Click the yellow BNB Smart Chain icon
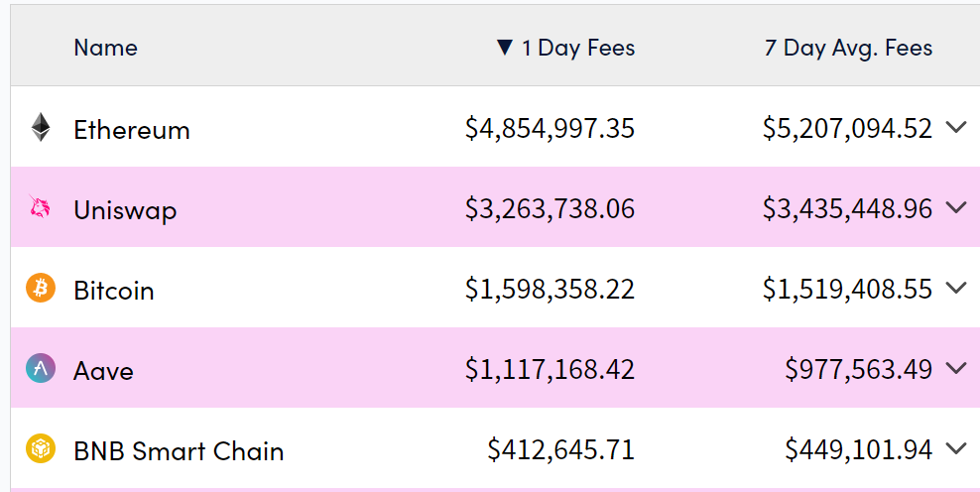This screenshot has height=492, width=980. 40,449
